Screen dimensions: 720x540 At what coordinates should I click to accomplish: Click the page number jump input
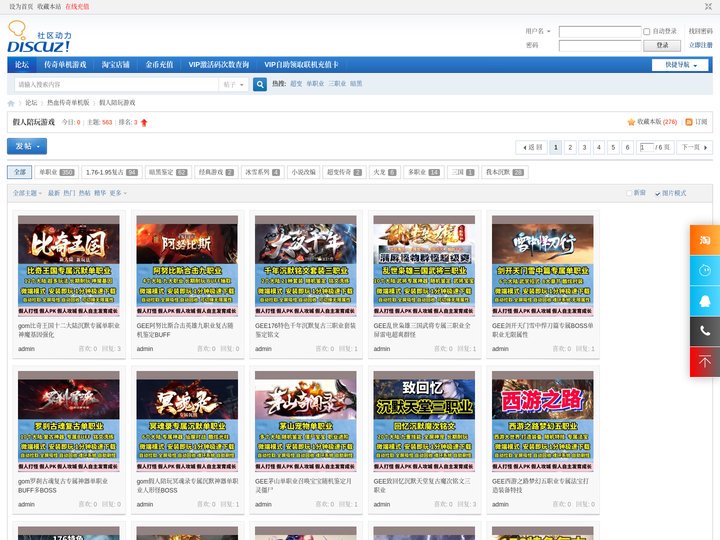pos(647,147)
